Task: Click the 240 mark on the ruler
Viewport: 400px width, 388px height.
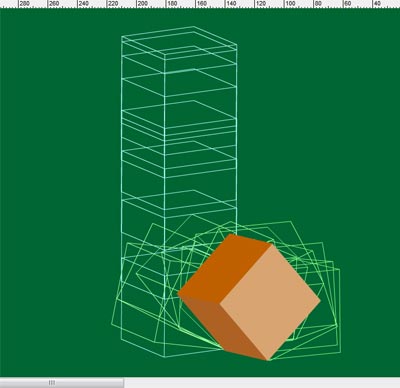Action: pyautogui.click(x=83, y=4)
